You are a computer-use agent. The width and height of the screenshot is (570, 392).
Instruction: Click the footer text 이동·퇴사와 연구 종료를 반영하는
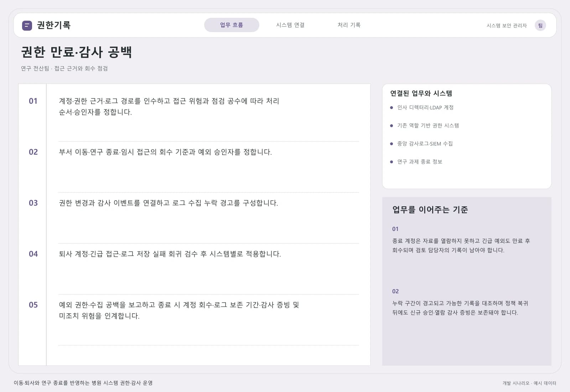83,383
